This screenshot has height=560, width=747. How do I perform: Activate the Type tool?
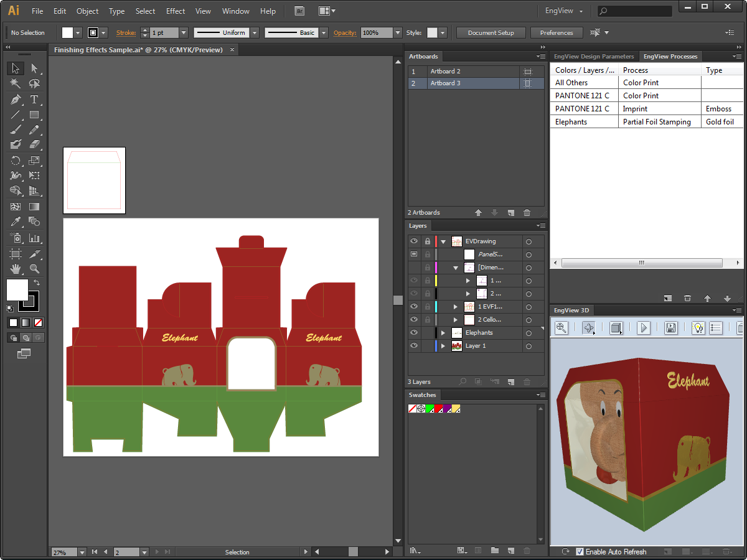(x=35, y=100)
